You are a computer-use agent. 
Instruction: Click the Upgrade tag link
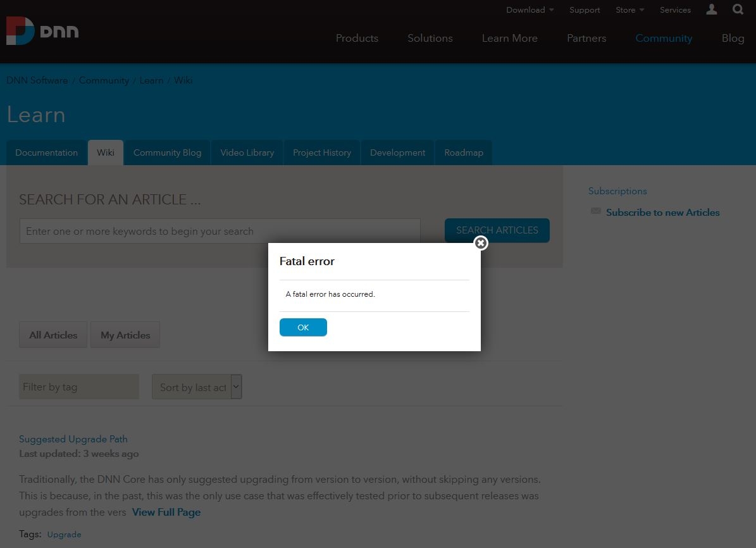64,535
